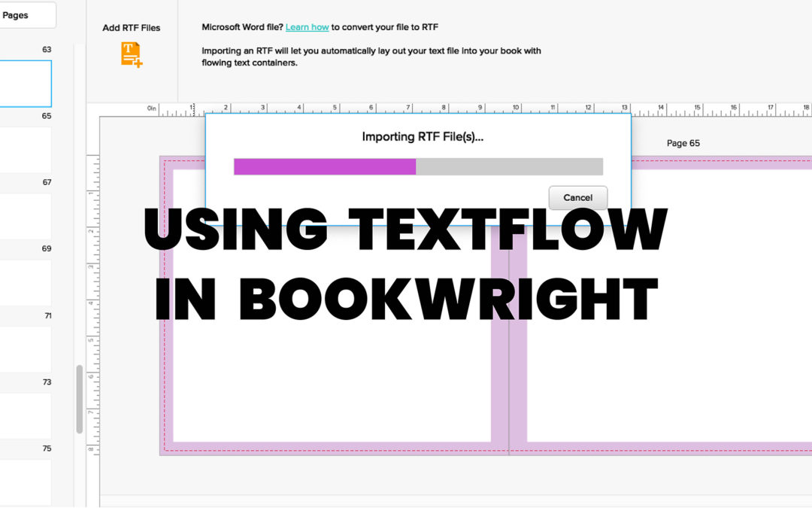The height and width of the screenshot is (508, 812).
Task: Select page 67 thumbnail in sidebar
Action: click(x=26, y=216)
